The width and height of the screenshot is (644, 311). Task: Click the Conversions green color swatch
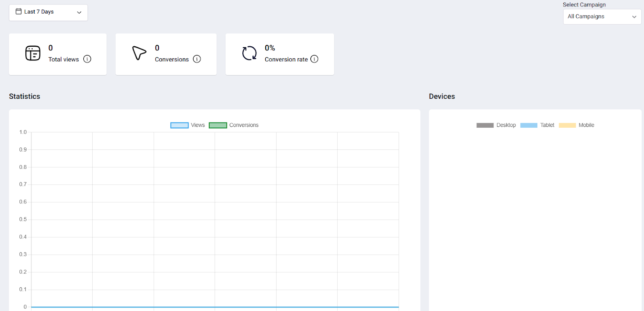218,125
